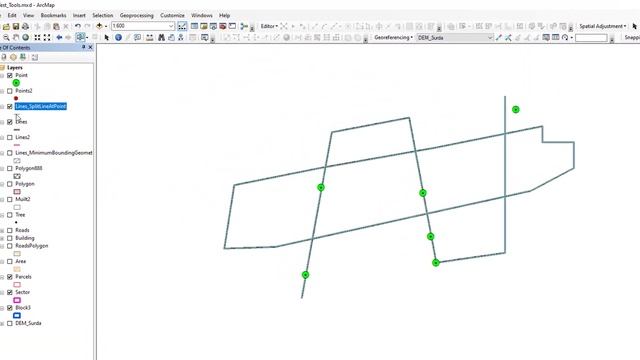Uncheck the Lines layer checkbox
This screenshot has height=360, width=640.
pos(10,122)
